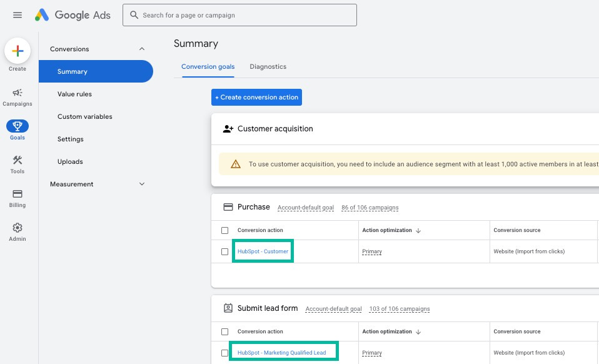Screen dimensions: 599x364
Task: Click the Submit lead form icon
Action: pyautogui.click(x=228, y=308)
